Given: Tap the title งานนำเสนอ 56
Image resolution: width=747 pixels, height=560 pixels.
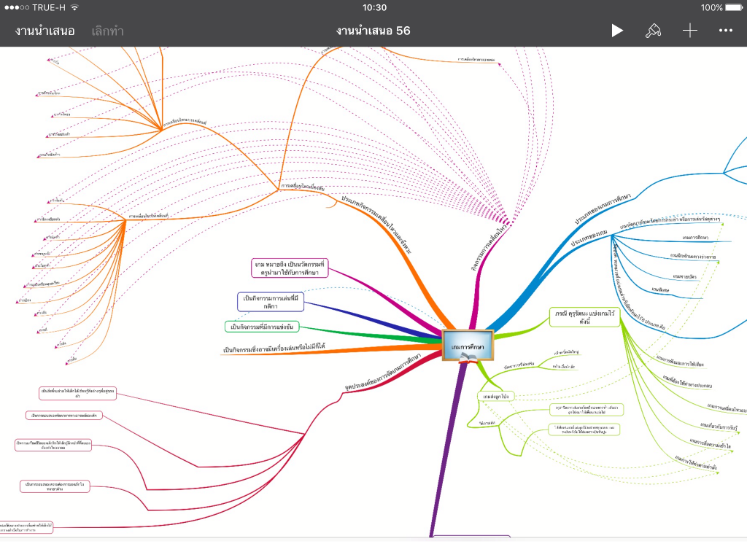Looking at the screenshot, I should tap(373, 31).
